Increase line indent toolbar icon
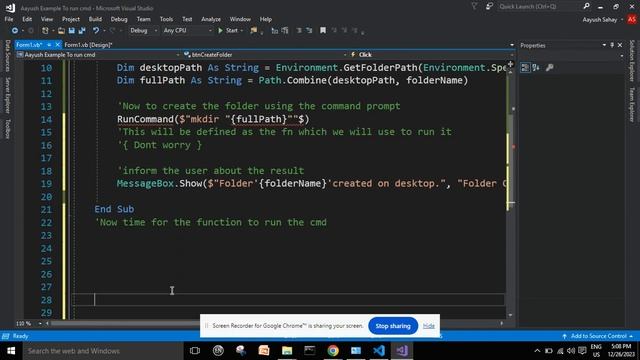640x360 pixels. [x=309, y=31]
